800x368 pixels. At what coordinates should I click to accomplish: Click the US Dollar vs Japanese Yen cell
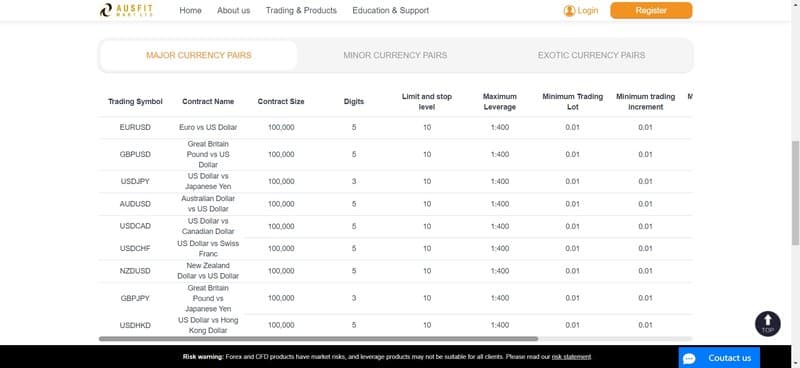click(x=208, y=181)
